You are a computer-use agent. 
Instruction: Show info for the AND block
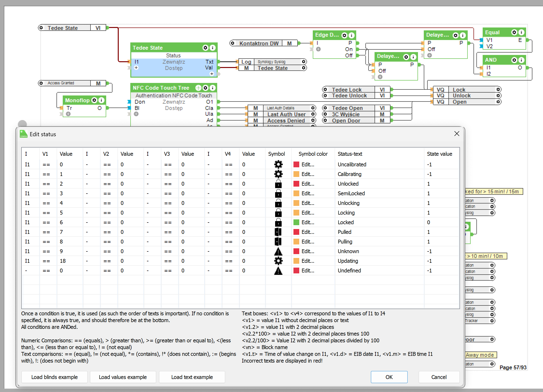pos(521,60)
